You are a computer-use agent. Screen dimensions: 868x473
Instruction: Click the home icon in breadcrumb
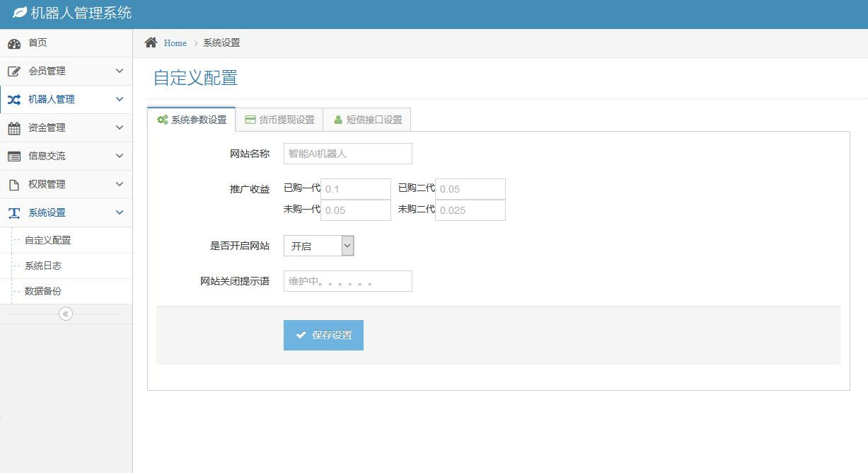[151, 42]
